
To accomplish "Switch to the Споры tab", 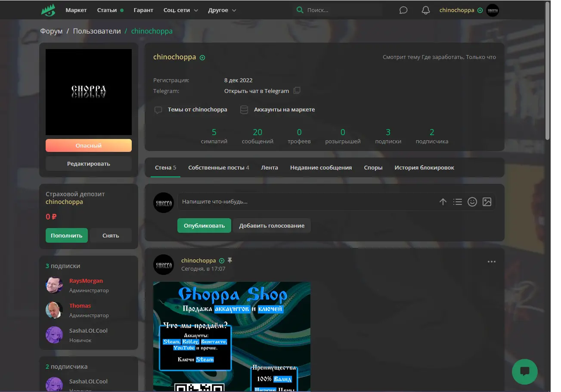I will (373, 167).
